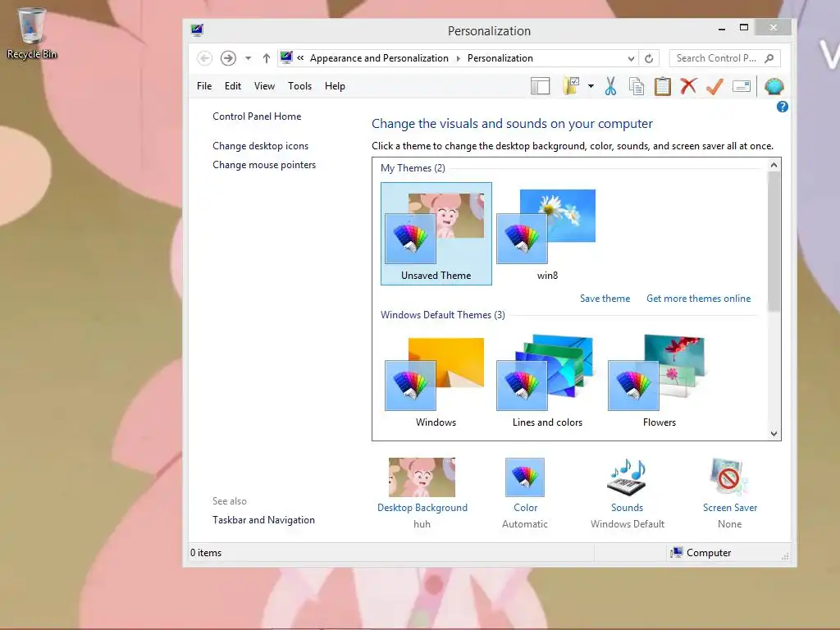840x630 pixels.
Task: Click the Personalization window title icon
Action: [197, 30]
